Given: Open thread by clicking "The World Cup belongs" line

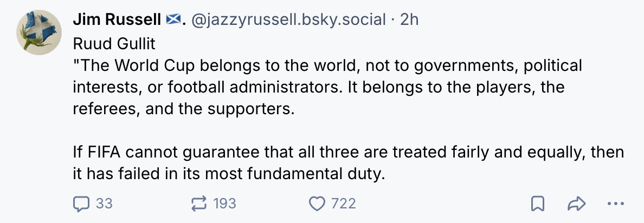Looking at the screenshot, I should click(327, 65).
